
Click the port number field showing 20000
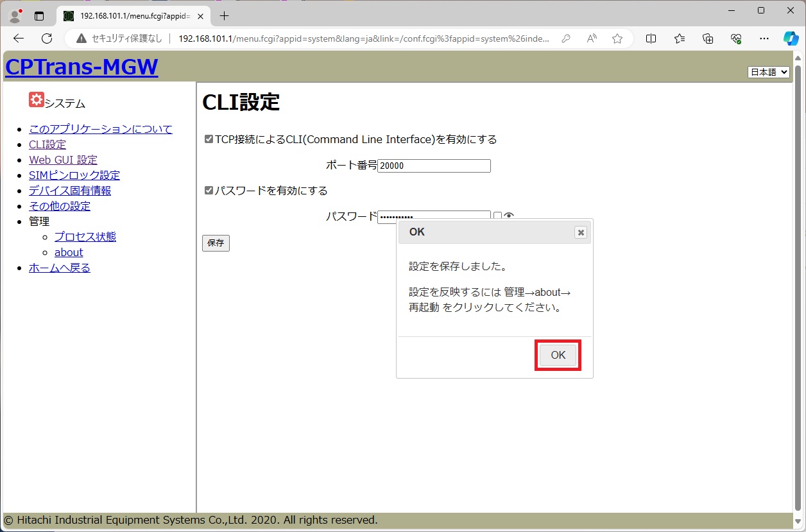[434, 166]
